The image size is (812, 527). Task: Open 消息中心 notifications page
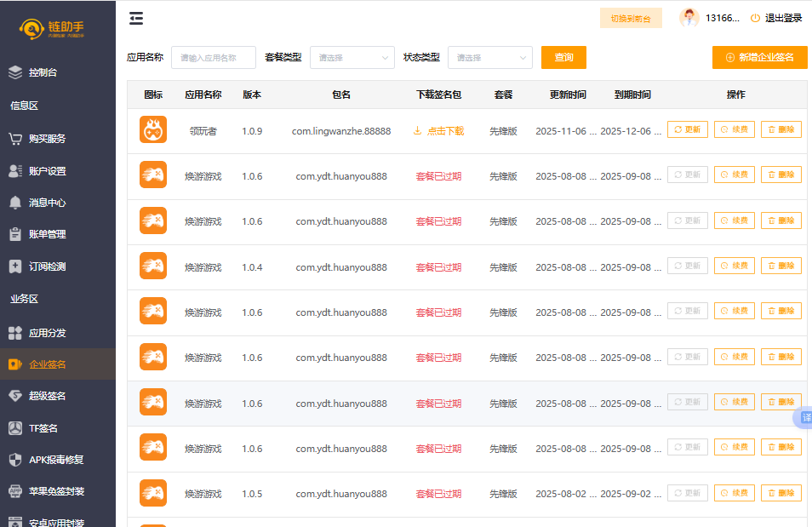(47, 203)
